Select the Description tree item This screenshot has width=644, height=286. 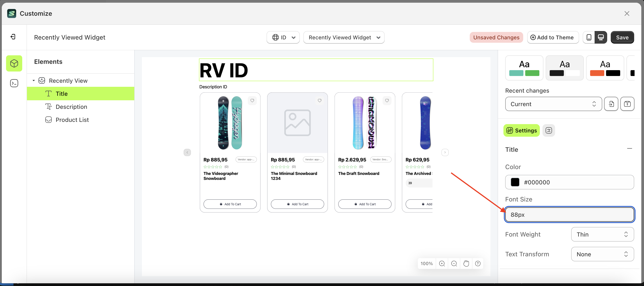pos(71,106)
